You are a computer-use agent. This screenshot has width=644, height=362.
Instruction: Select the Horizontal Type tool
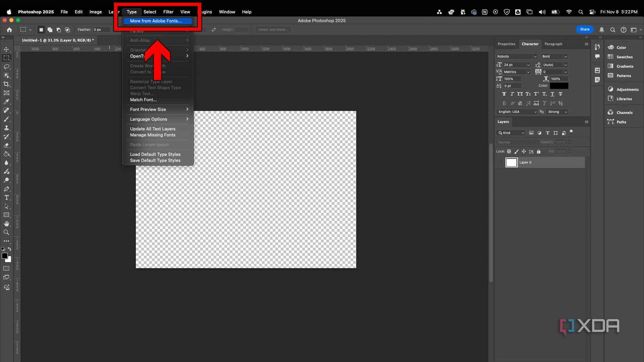[x=6, y=197]
